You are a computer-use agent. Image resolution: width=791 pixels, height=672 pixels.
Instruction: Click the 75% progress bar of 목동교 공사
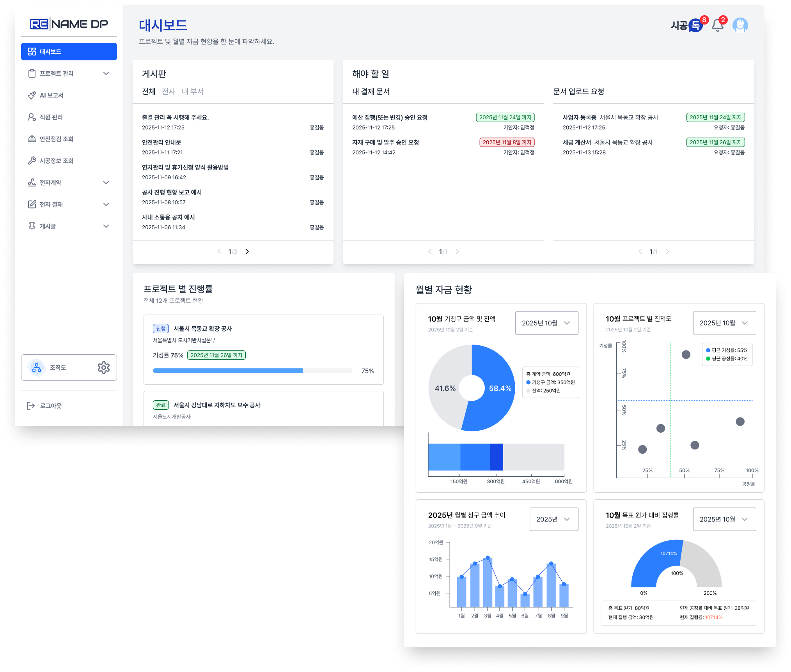coord(252,371)
